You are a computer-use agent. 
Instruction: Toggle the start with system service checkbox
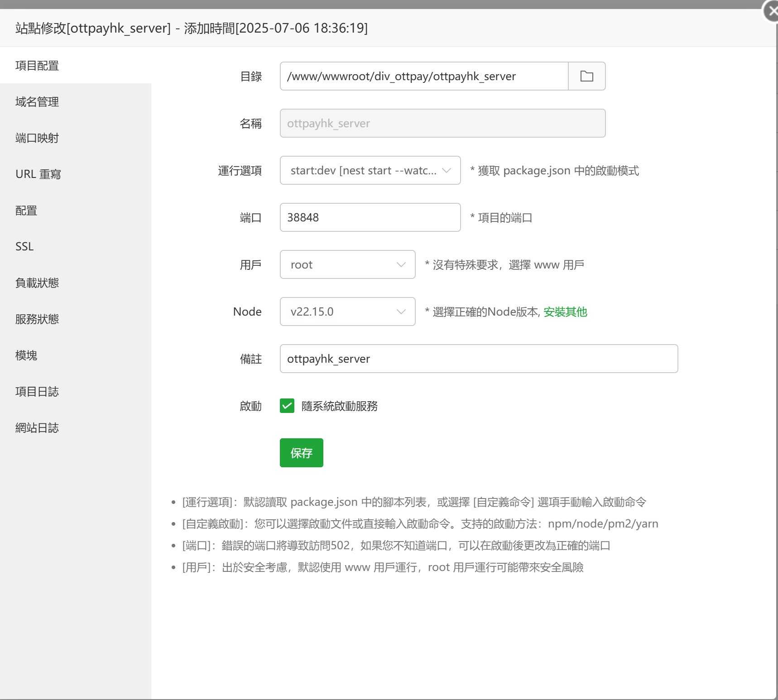click(287, 406)
